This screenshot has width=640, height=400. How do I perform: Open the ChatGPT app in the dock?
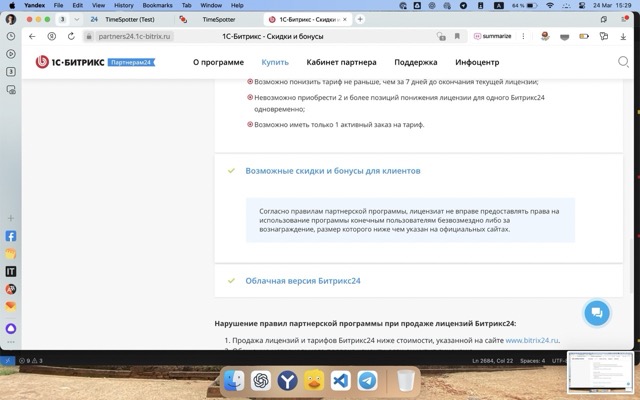click(x=261, y=381)
